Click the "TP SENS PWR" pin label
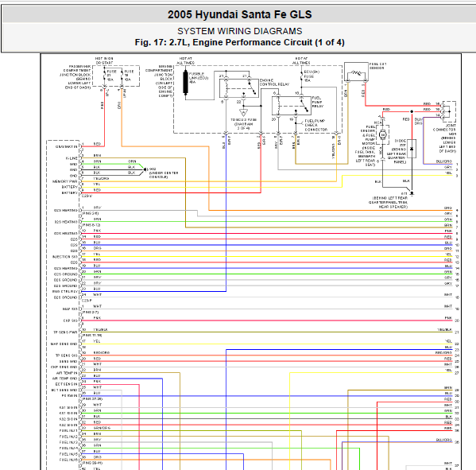 (x=65, y=332)
